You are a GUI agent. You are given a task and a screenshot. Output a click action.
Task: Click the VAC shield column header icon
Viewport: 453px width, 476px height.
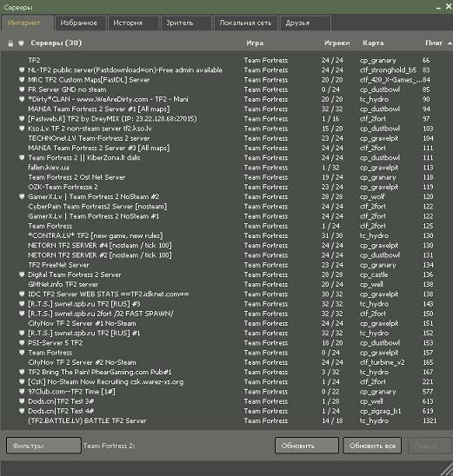[x=21, y=43]
